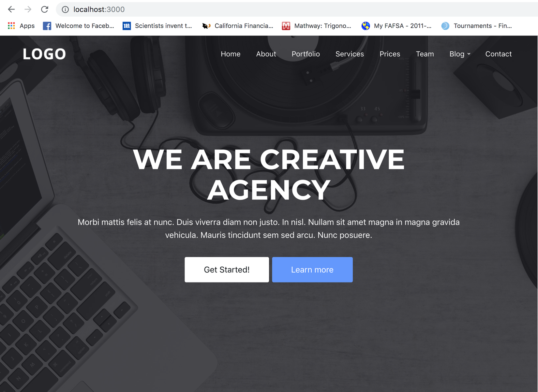
Task: Reload the localhost page
Action: pyautogui.click(x=45, y=9)
